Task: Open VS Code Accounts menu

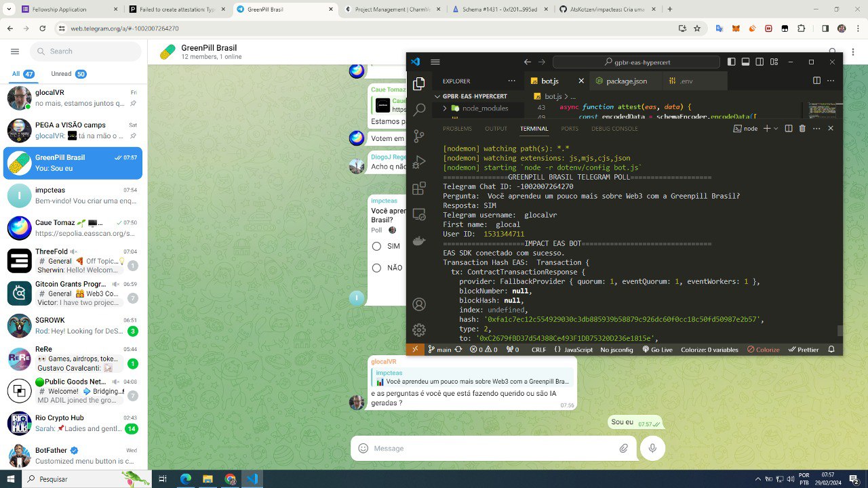Action: [419, 304]
